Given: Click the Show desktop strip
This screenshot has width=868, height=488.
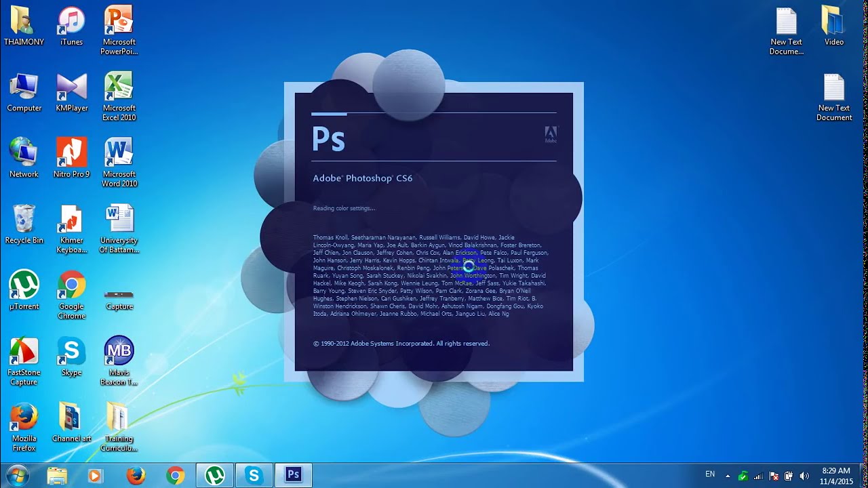Looking at the screenshot, I should pyautogui.click(x=863, y=476).
